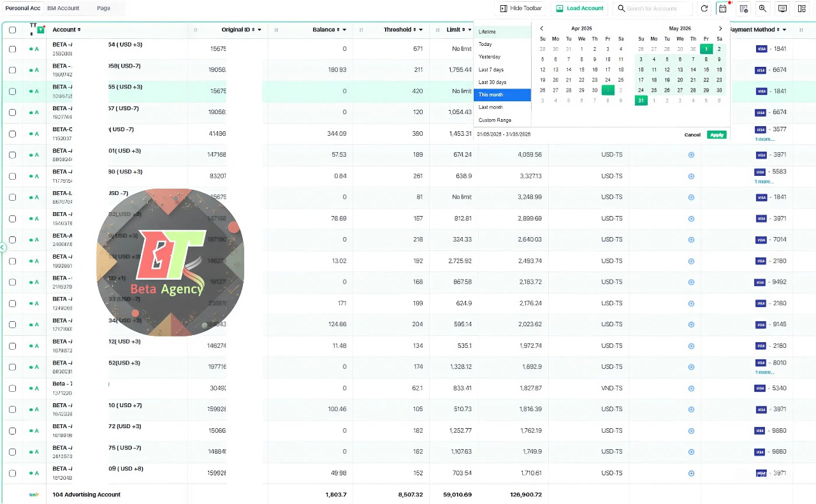Click the Visa card icon ending 5340
This screenshot has height=504, width=816.
coord(761,388)
